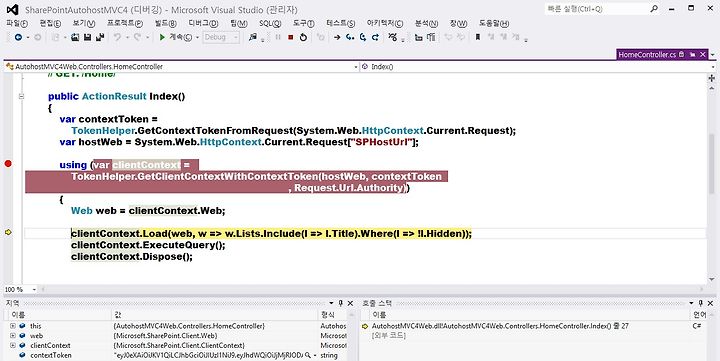The width and height of the screenshot is (720, 361).
Task: Stop debugging with the red square
Action: point(290,38)
